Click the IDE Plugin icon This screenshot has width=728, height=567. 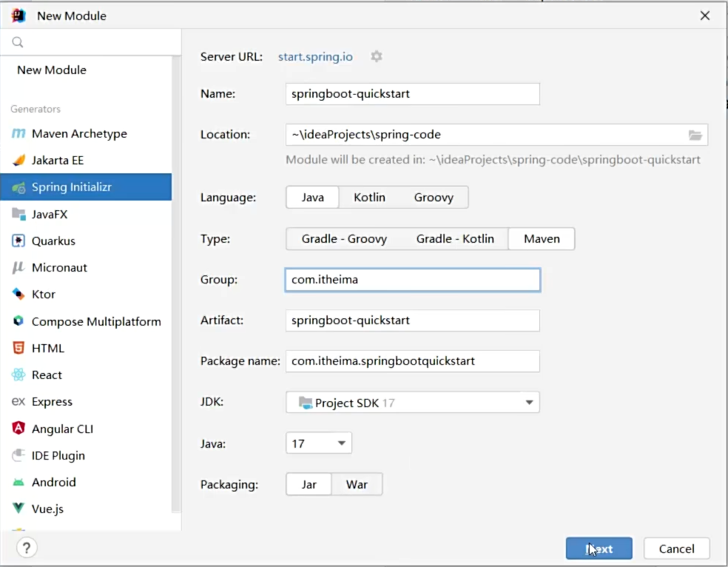click(18, 455)
